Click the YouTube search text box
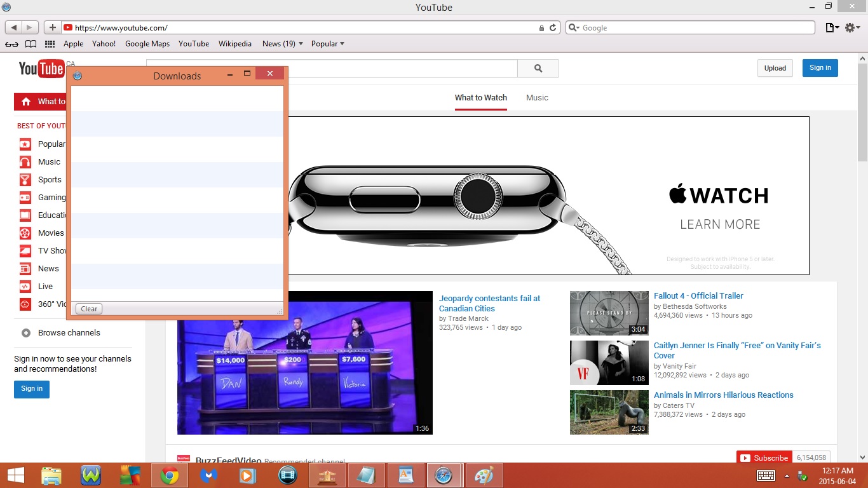 pyautogui.click(x=403, y=68)
